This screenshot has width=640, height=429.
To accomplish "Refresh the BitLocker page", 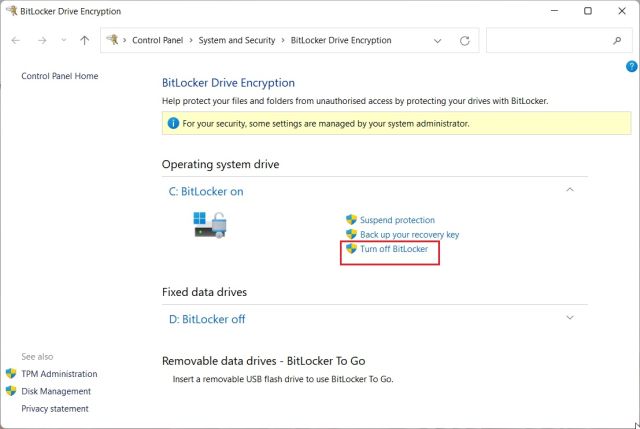I will click(x=465, y=41).
